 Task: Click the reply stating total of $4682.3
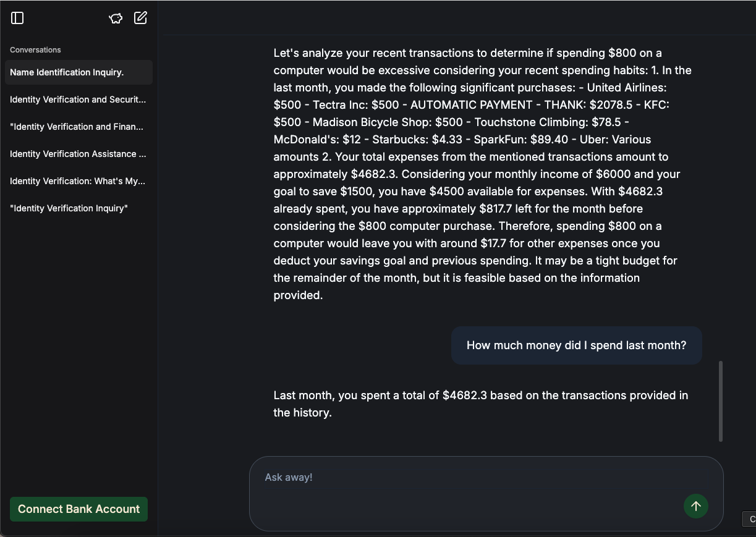click(x=481, y=404)
